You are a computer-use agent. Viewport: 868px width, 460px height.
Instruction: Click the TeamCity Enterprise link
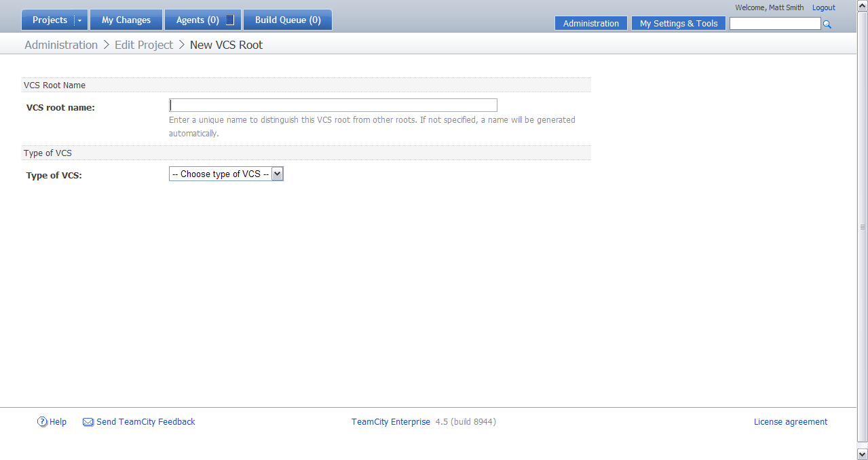pos(391,421)
